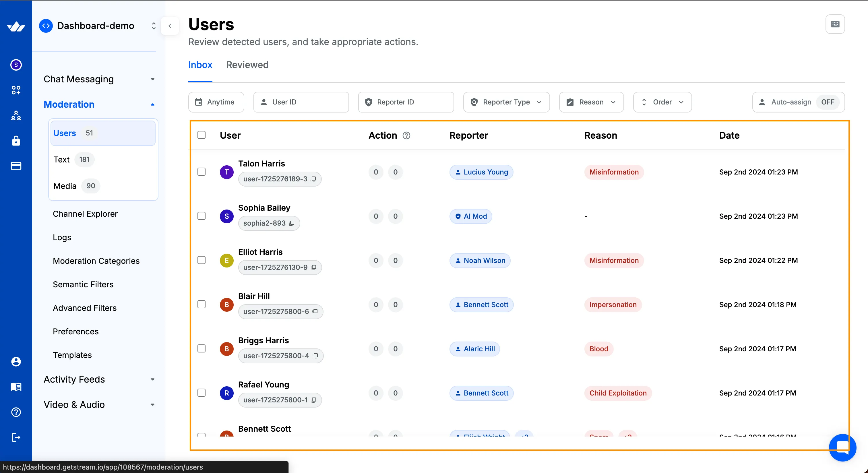868x473 pixels.
Task: Click the logout icon in left rail
Action: tap(16, 437)
